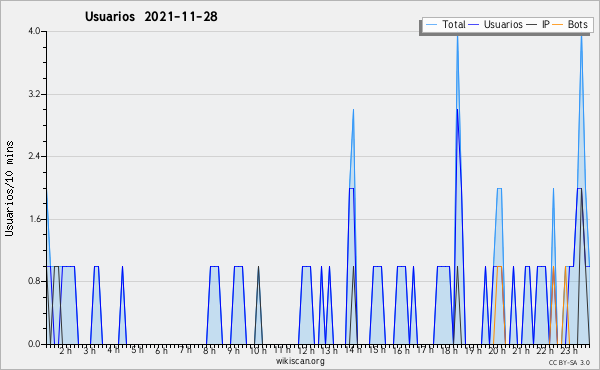Click the '19 h' x-axis label

coord(473,351)
